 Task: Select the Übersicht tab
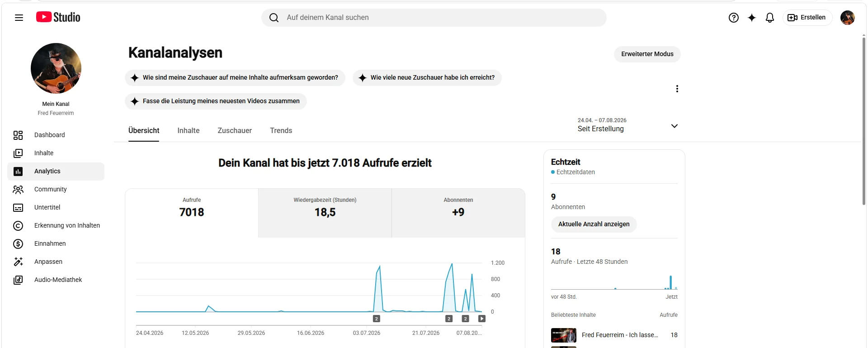144,131
